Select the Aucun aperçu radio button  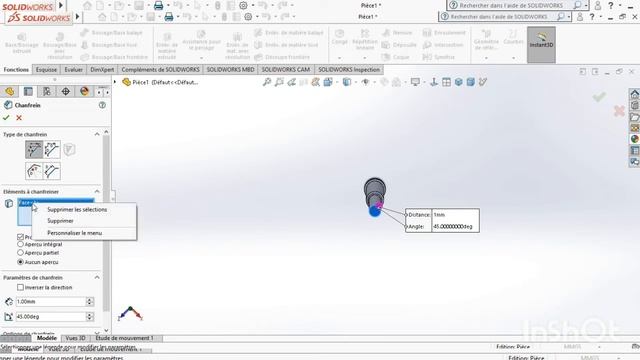click(20, 262)
